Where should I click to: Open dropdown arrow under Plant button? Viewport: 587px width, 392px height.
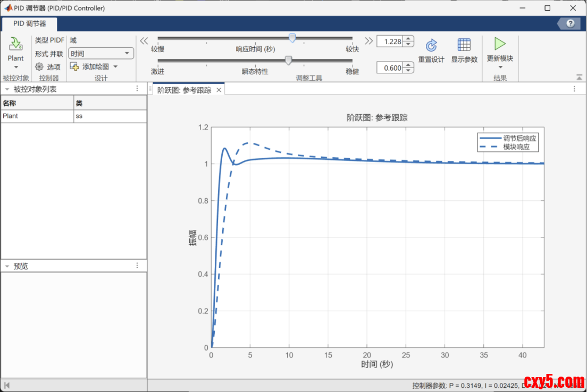[x=15, y=67]
